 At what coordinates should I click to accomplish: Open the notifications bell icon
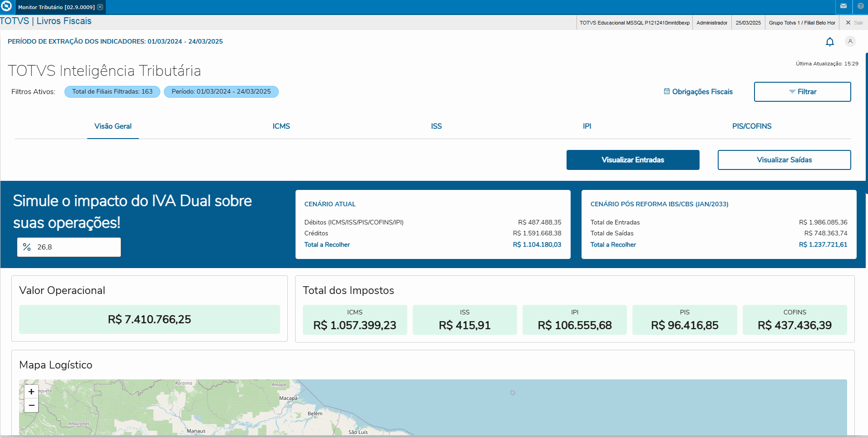coord(830,41)
